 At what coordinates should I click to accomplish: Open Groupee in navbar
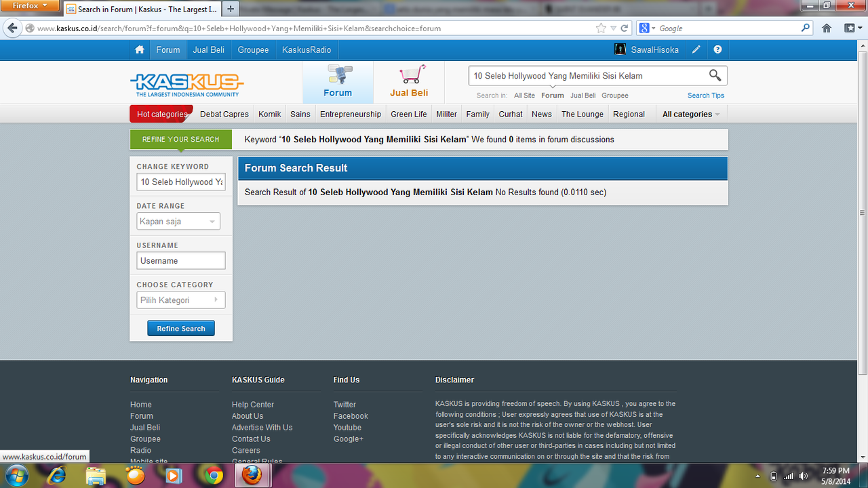point(253,49)
